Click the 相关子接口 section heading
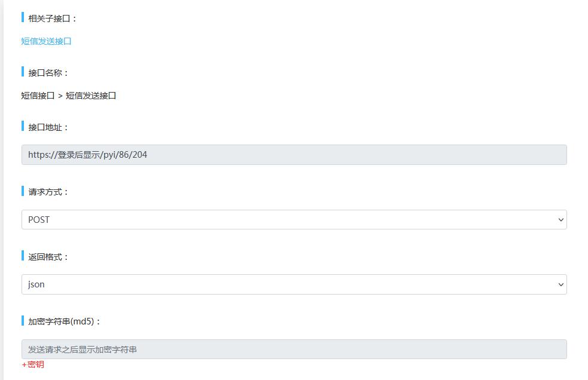Screen dimensions: 588x380 (53, 19)
